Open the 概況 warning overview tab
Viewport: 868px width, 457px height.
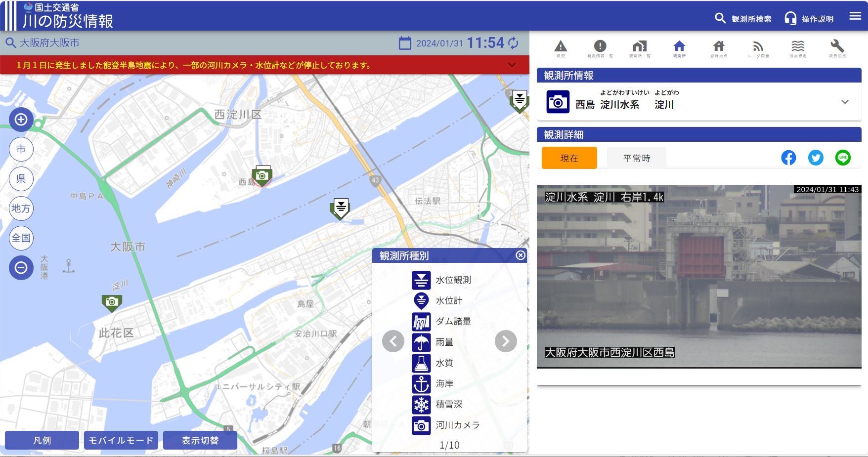(561, 48)
